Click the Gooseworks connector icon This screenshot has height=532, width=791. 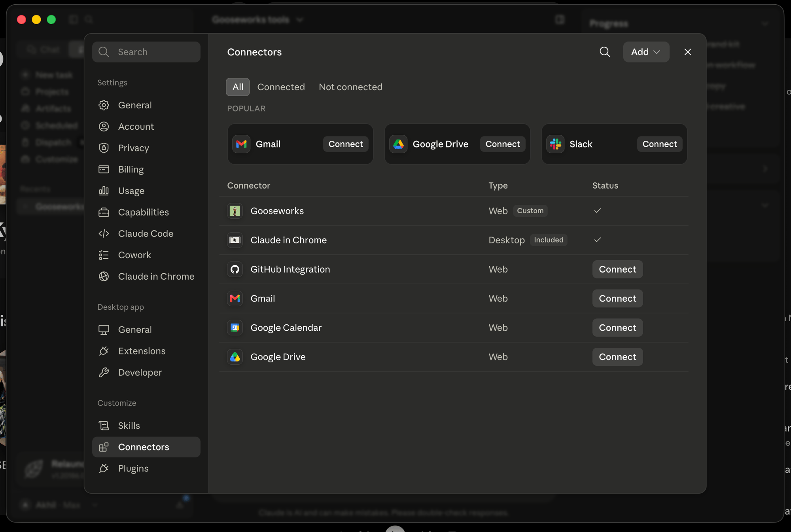click(x=235, y=211)
